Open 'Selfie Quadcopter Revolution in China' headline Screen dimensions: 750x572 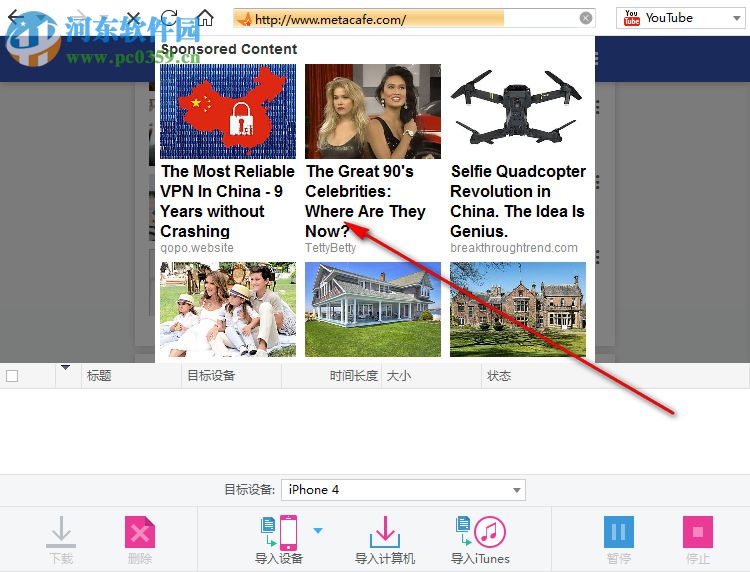click(518, 201)
